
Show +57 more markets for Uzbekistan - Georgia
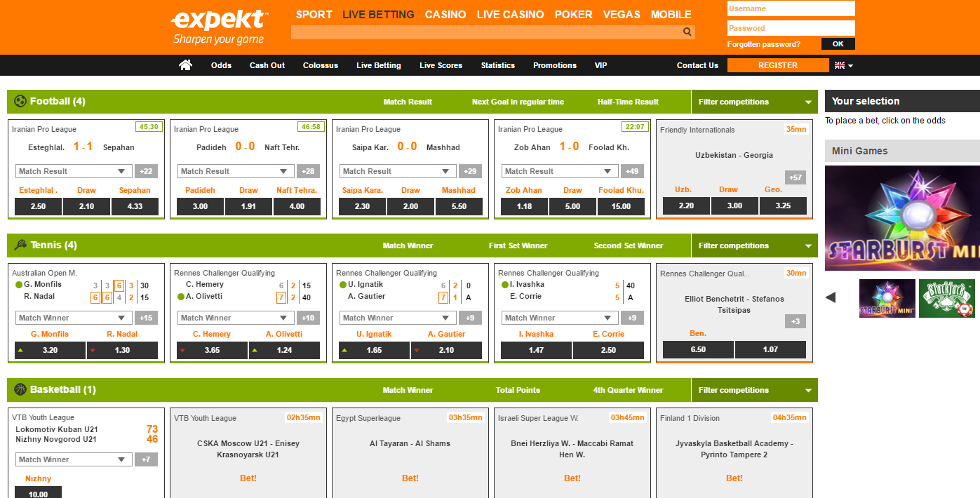pos(796,177)
